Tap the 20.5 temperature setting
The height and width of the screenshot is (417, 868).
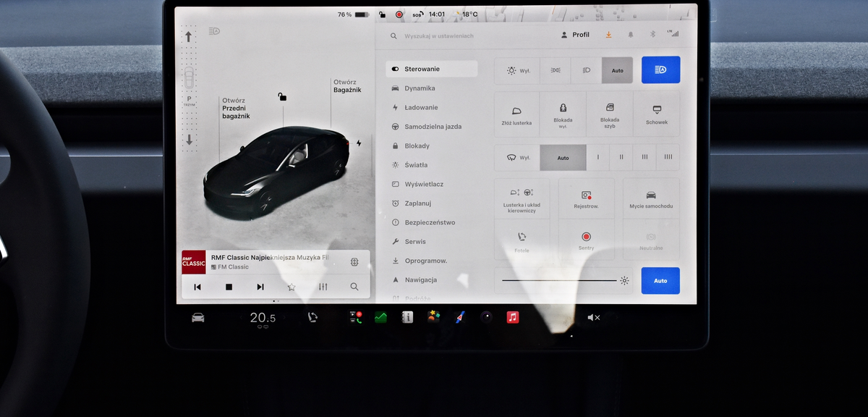tap(263, 318)
